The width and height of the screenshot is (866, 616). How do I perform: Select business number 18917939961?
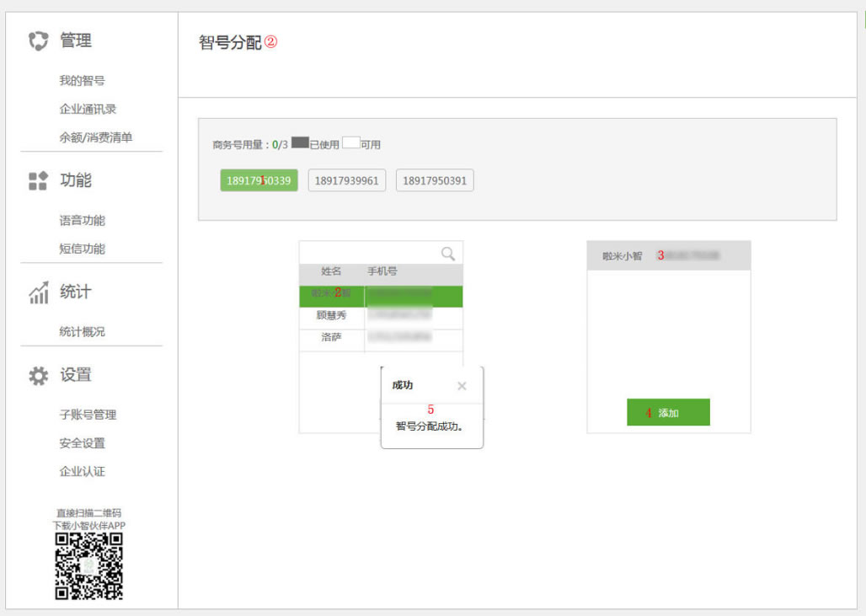(347, 180)
